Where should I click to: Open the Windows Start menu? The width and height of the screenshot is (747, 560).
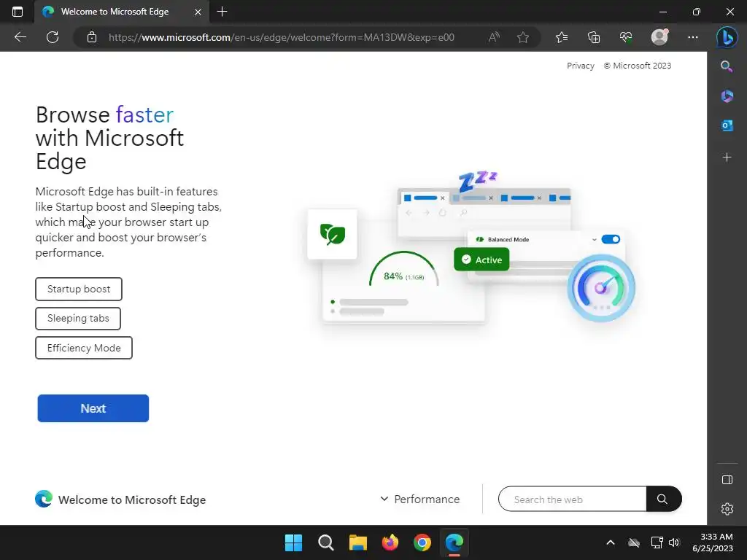(293, 542)
